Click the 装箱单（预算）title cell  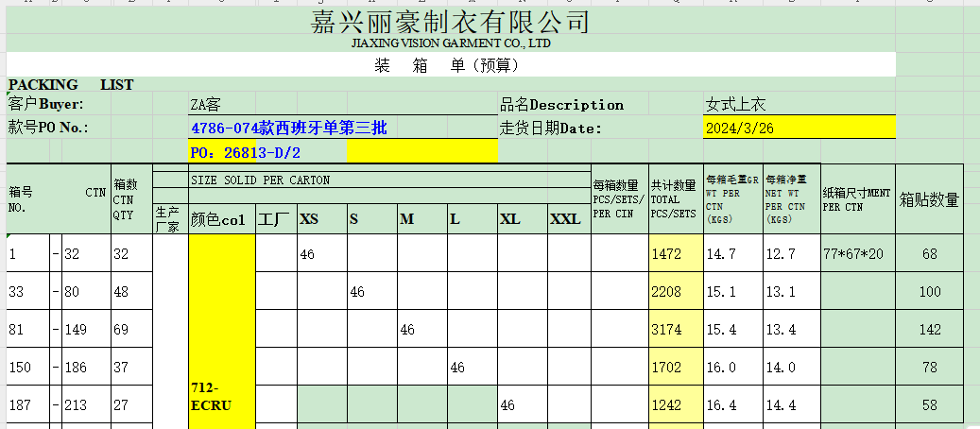[x=447, y=65]
